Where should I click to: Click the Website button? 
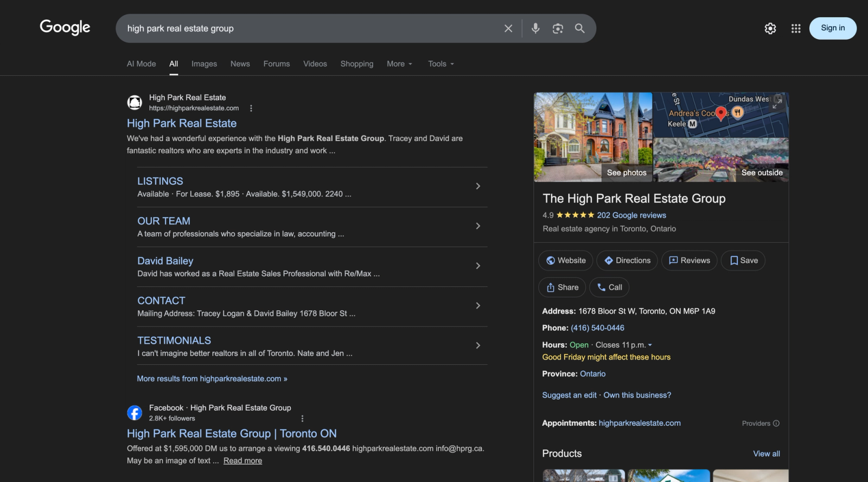[566, 260]
